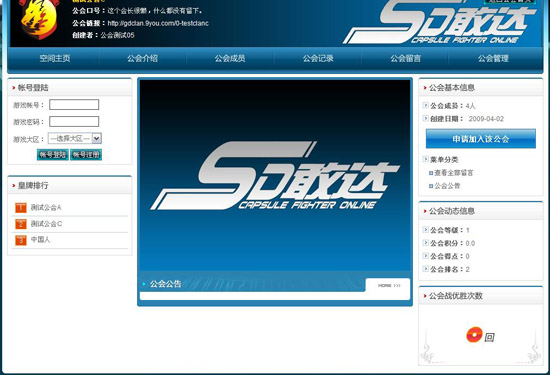Go to the 空间主页 tab
The height and width of the screenshot is (375, 550).
coord(55,58)
